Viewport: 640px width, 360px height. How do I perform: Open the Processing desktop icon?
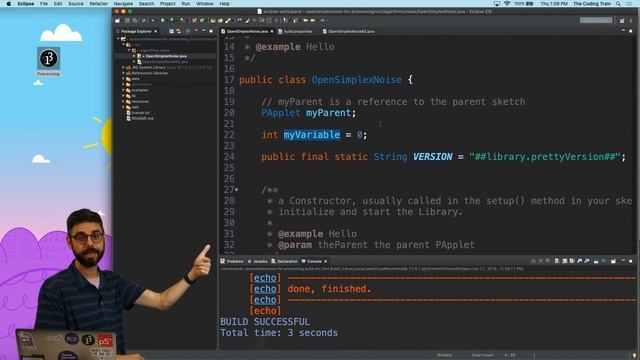tap(49, 62)
